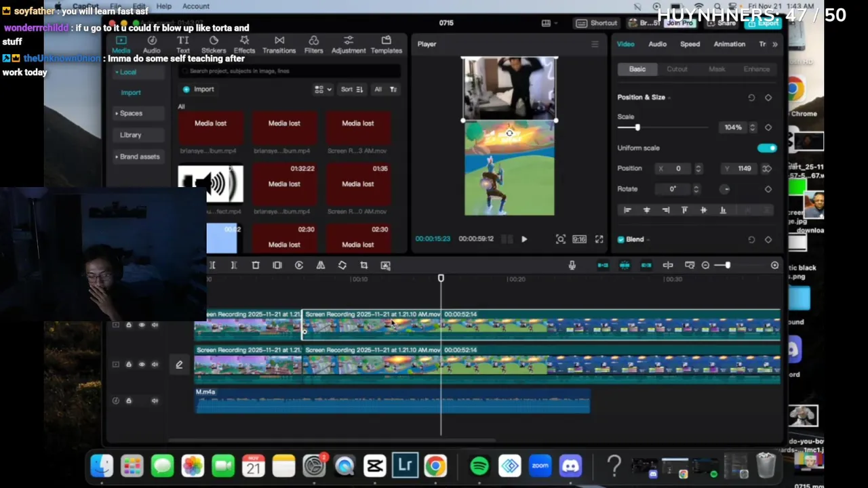The height and width of the screenshot is (488, 868).
Task: Click the edit pencil icon on cover track
Action: pyautogui.click(x=179, y=365)
